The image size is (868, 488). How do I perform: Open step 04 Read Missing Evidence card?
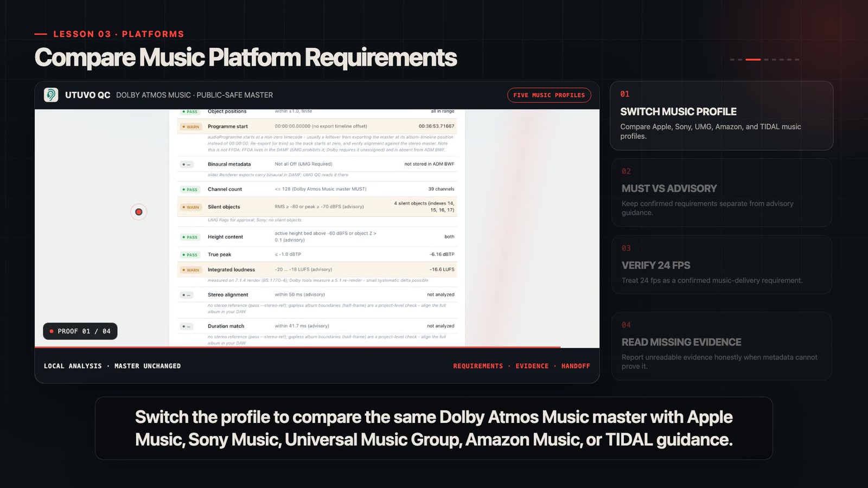coord(722,346)
